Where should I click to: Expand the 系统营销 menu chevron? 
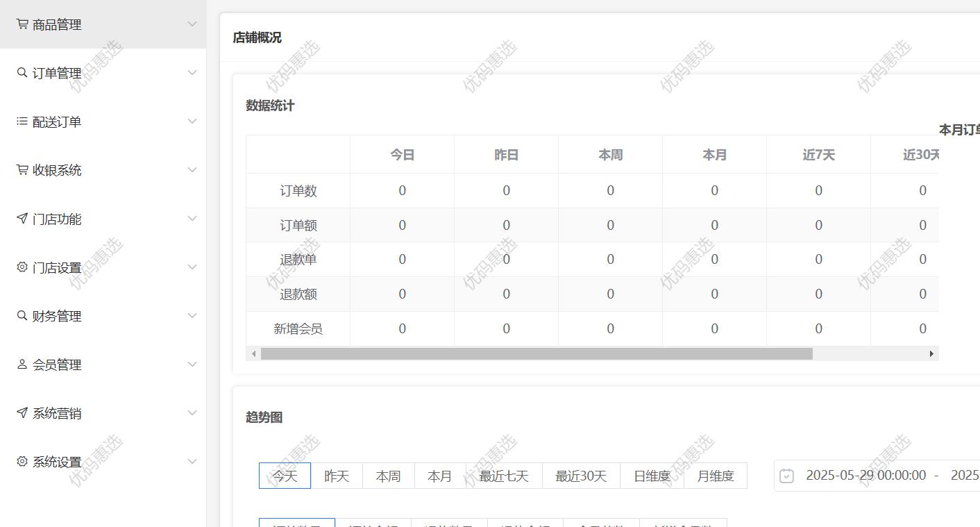coord(192,413)
